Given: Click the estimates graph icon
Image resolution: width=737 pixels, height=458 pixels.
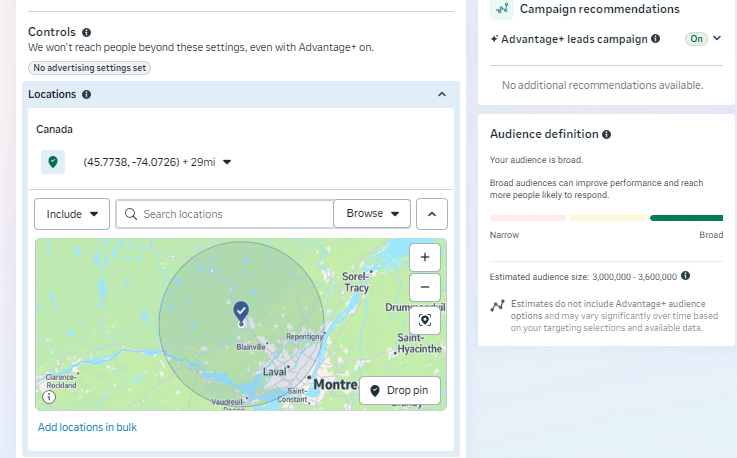Looking at the screenshot, I should coord(497,306).
